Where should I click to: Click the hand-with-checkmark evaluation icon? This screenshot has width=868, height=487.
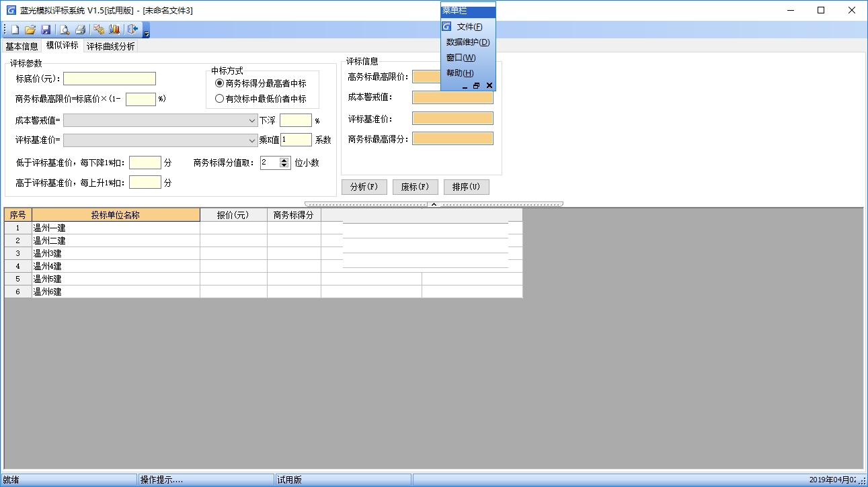99,30
